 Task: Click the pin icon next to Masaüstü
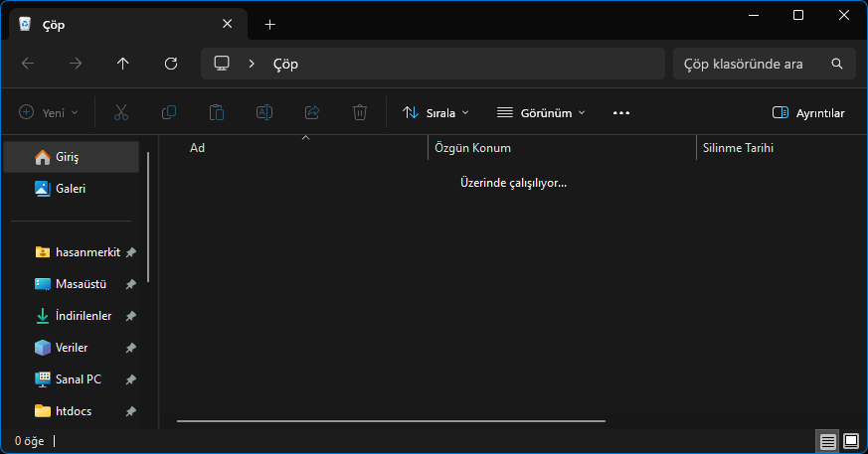tap(130, 284)
